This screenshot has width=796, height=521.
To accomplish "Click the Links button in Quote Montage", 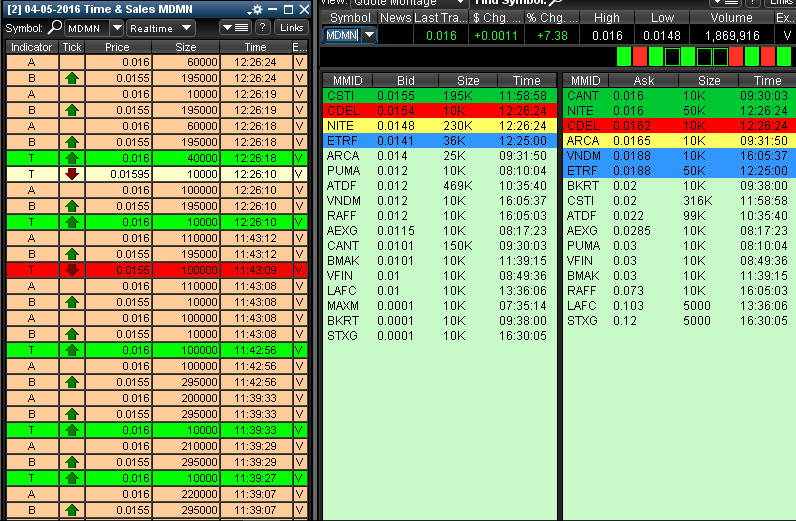I will point(779,3).
